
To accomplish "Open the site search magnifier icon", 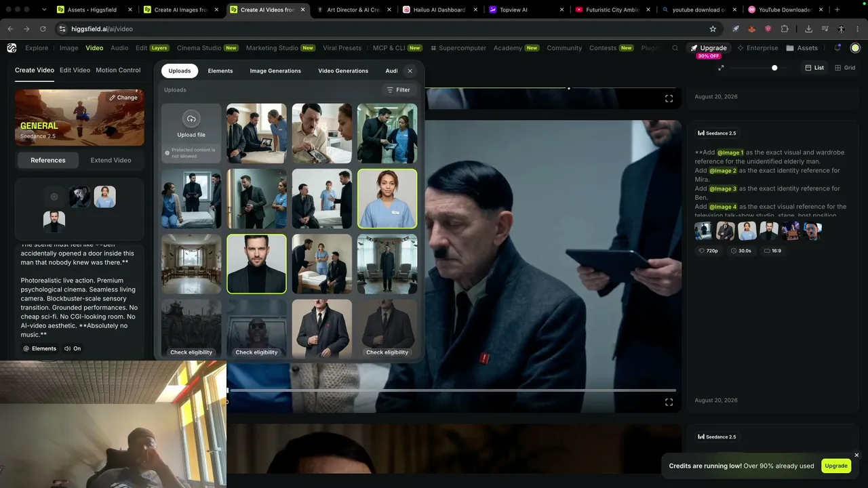I will pos(675,48).
